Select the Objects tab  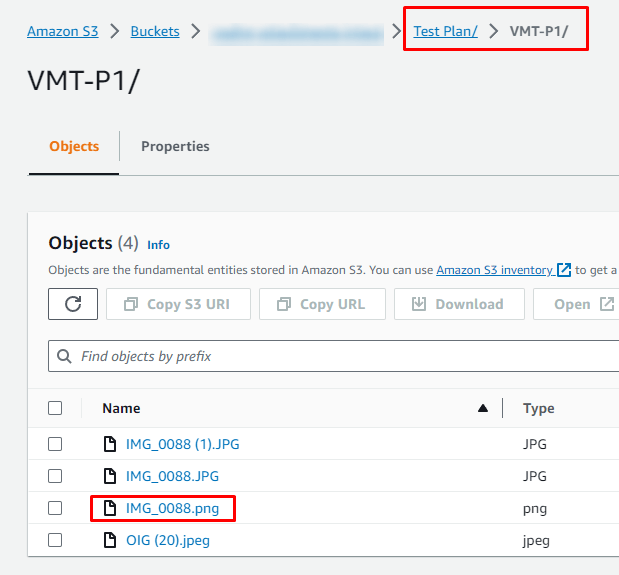click(x=74, y=146)
